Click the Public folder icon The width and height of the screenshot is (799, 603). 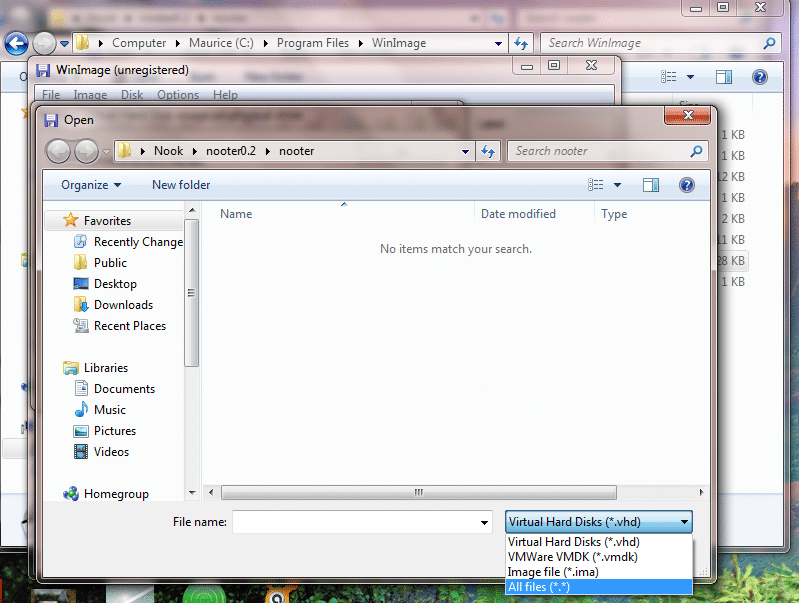(x=80, y=263)
